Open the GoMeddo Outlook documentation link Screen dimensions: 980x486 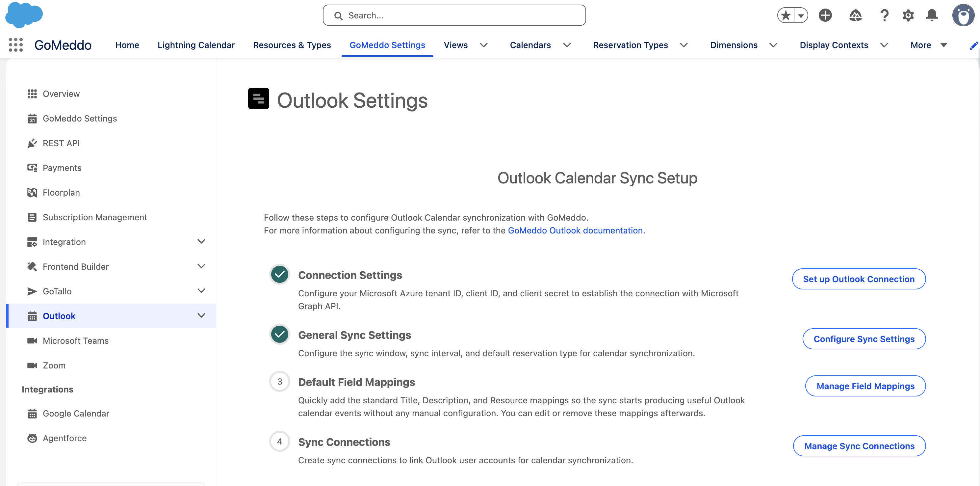575,230
